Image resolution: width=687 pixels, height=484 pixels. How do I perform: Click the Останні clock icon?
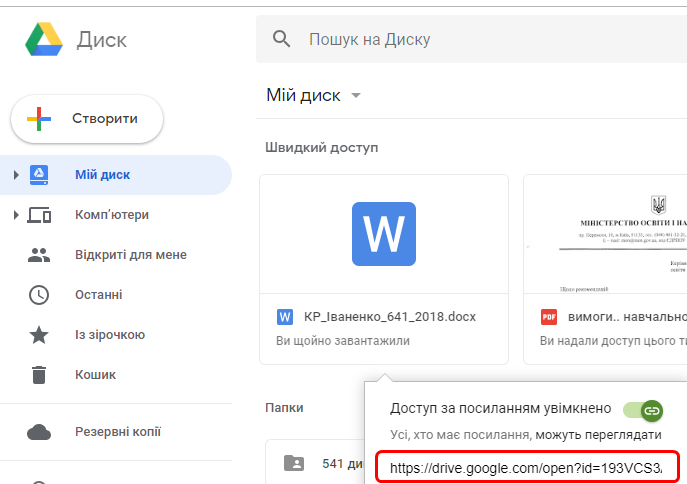pyautogui.click(x=39, y=295)
